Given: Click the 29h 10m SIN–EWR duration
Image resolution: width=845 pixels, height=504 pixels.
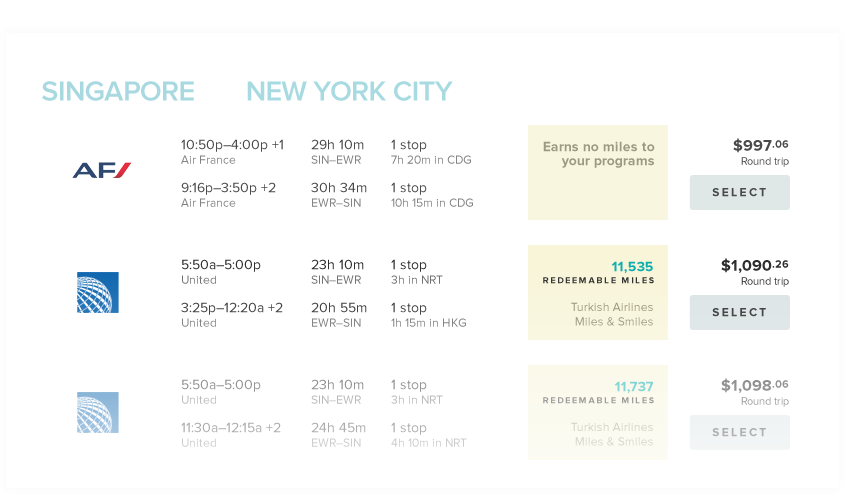Looking at the screenshot, I should click(x=337, y=152).
